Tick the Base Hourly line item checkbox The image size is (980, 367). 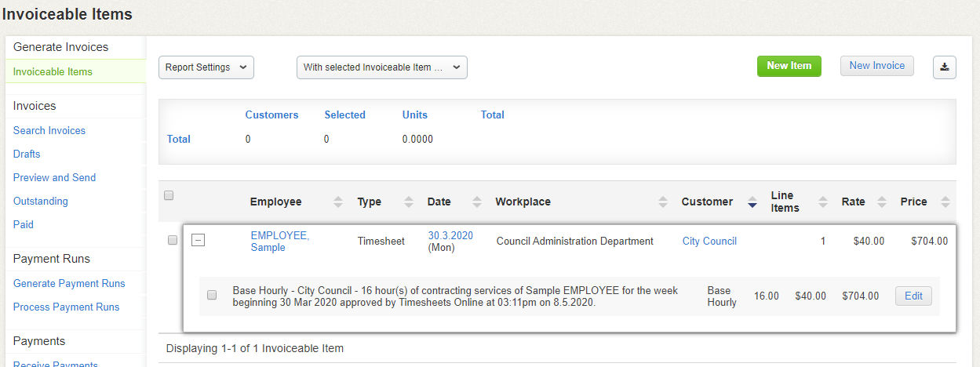pos(212,296)
